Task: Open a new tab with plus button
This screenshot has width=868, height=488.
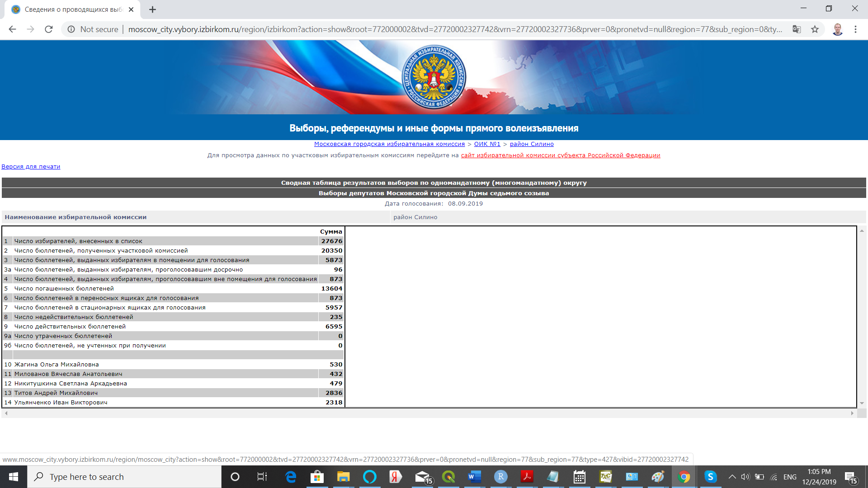Action: click(x=152, y=9)
